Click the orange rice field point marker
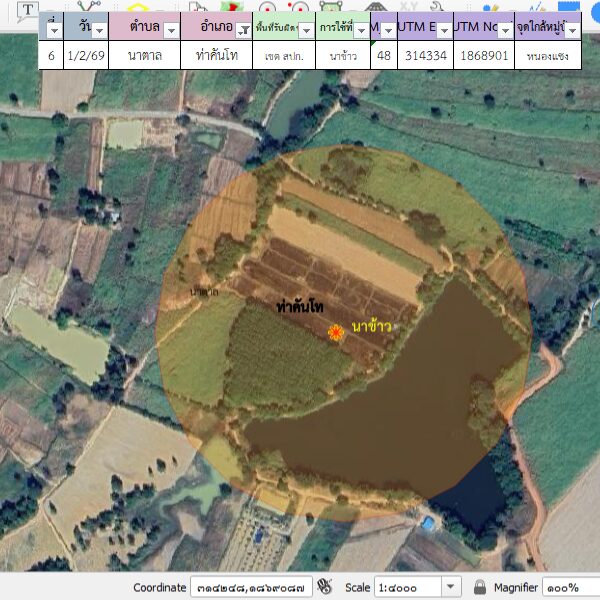 [x=336, y=332]
